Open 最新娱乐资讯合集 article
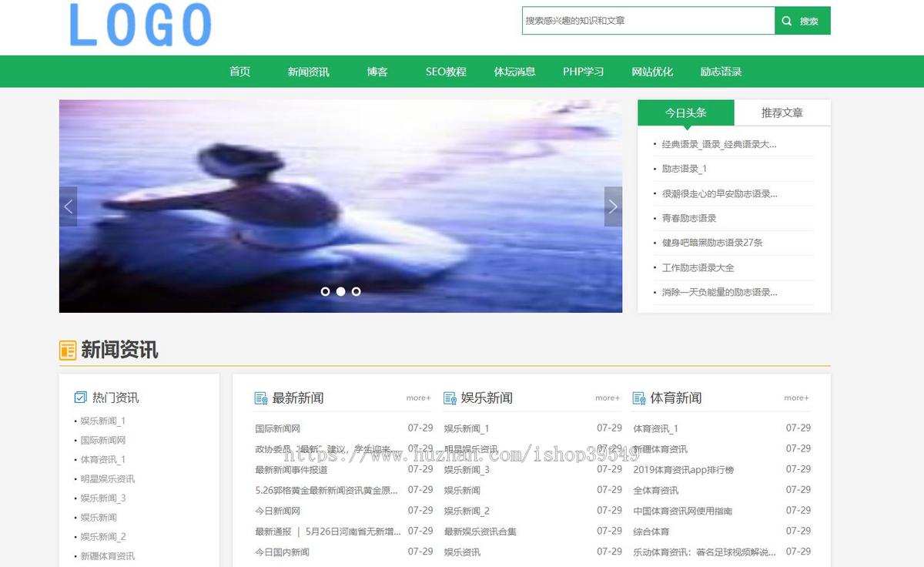 click(x=480, y=532)
